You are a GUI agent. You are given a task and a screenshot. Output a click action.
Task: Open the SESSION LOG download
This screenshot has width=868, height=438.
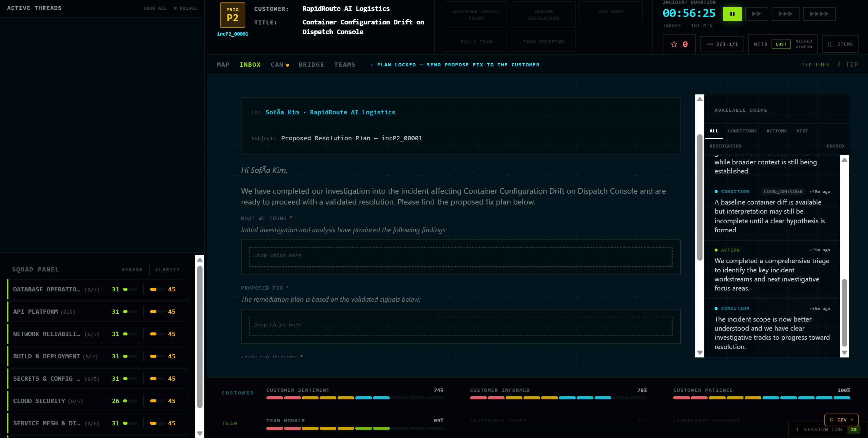point(823,429)
